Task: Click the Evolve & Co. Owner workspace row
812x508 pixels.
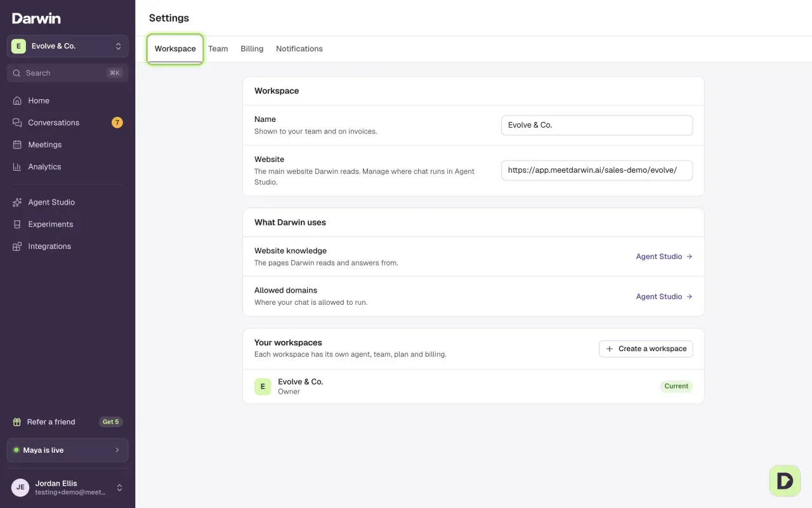Action: pyautogui.click(x=473, y=386)
